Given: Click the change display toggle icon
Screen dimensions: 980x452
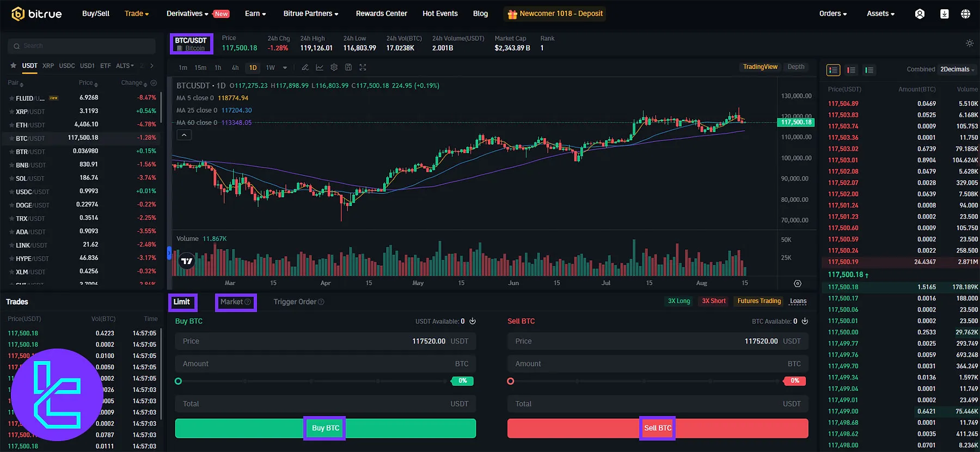Looking at the screenshot, I should tap(154, 83).
